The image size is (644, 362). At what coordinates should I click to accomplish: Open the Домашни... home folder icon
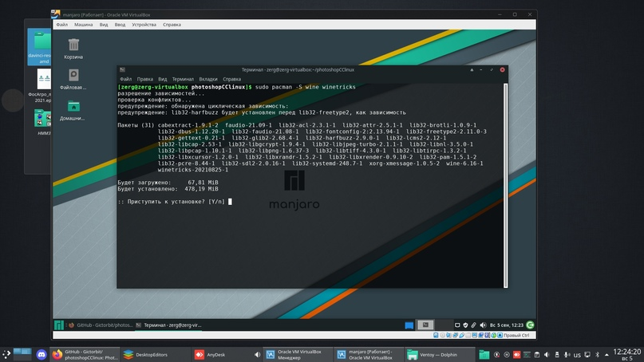pyautogui.click(x=73, y=110)
